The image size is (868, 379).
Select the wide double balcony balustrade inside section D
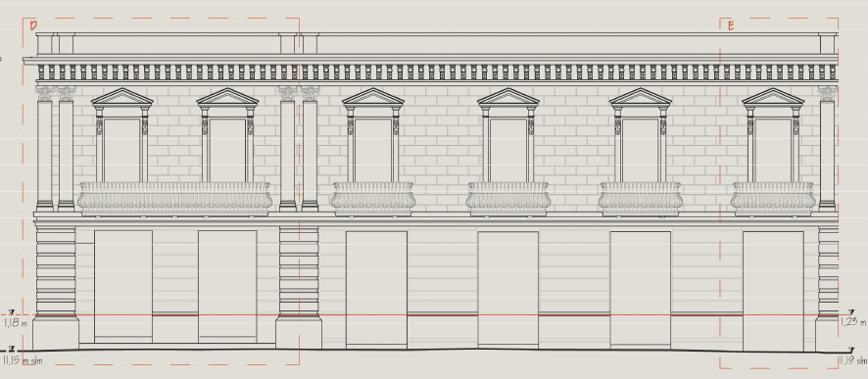[174, 198]
